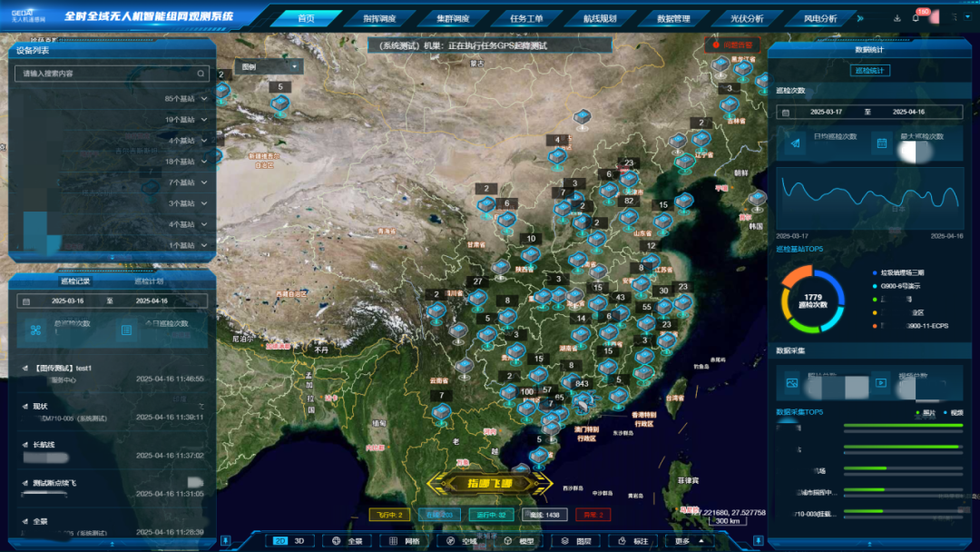Switch to the 巡检计划 tab
The height and width of the screenshot is (552, 980).
click(150, 281)
